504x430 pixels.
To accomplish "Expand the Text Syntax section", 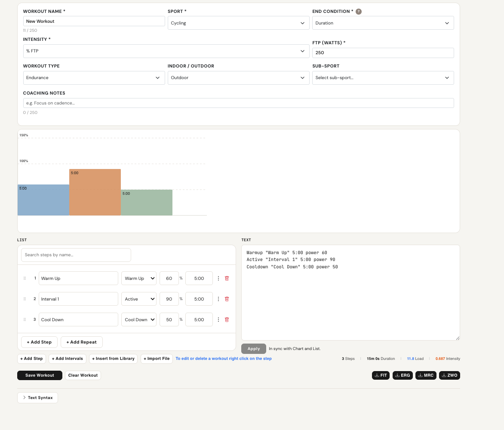I will (x=37, y=398).
